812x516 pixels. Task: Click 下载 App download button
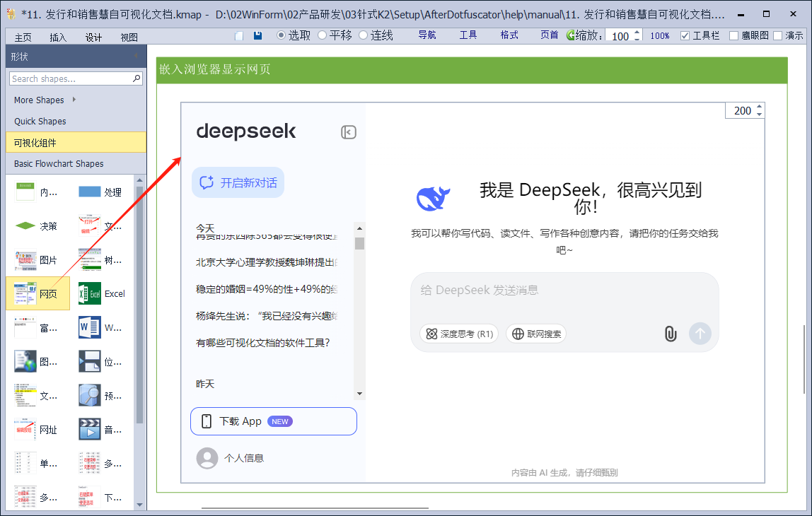274,421
